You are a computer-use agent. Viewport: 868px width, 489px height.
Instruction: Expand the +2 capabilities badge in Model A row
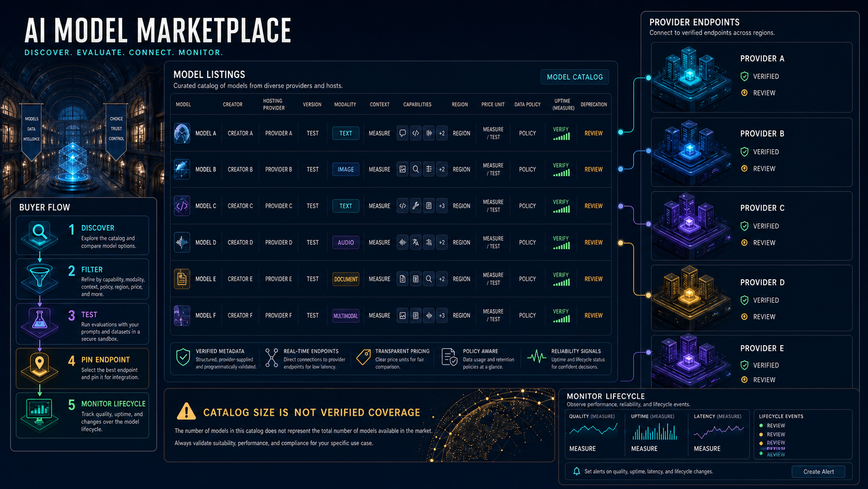442,134
